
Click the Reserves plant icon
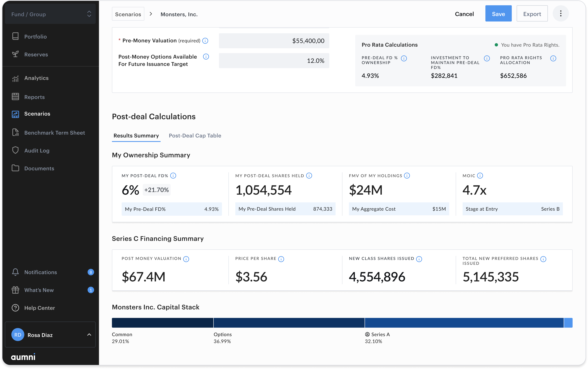[x=15, y=54]
